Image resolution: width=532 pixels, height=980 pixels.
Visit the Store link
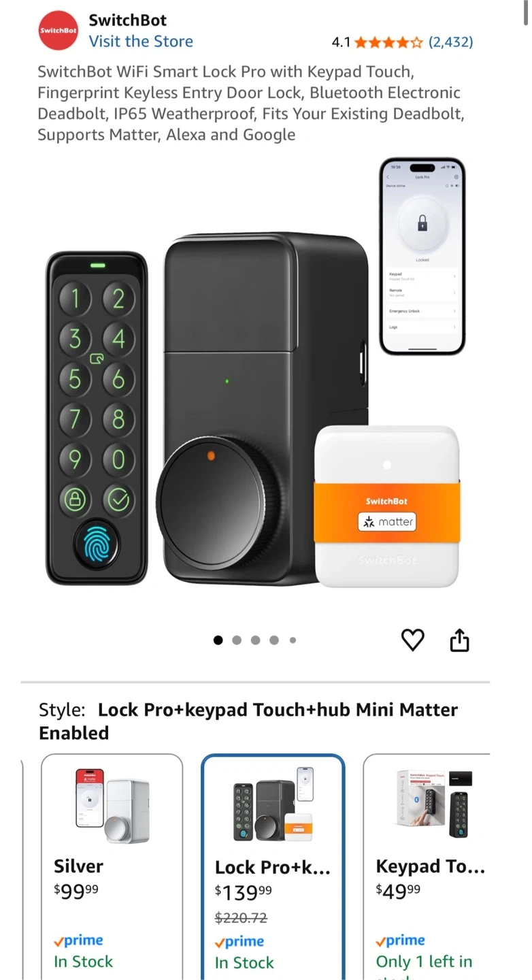pyautogui.click(x=141, y=41)
